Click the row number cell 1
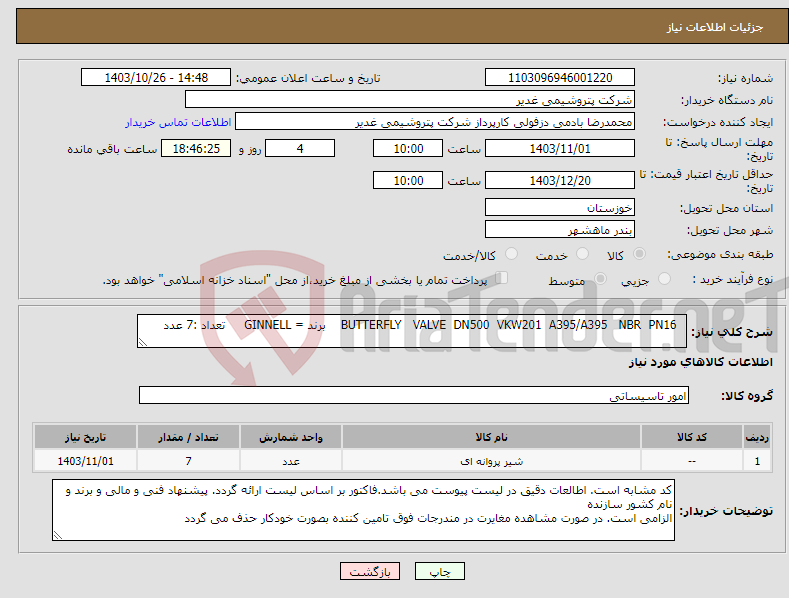Screen dimensions: 789x598 [x=757, y=461]
